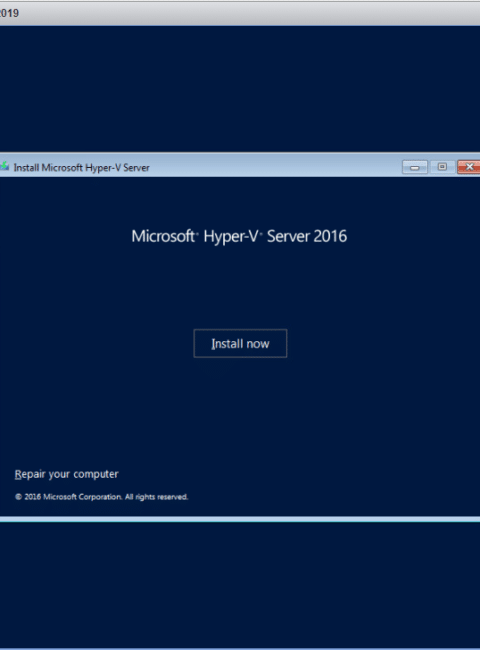Maximize the Install Microsoft Hyper-V Server window

coord(442,167)
